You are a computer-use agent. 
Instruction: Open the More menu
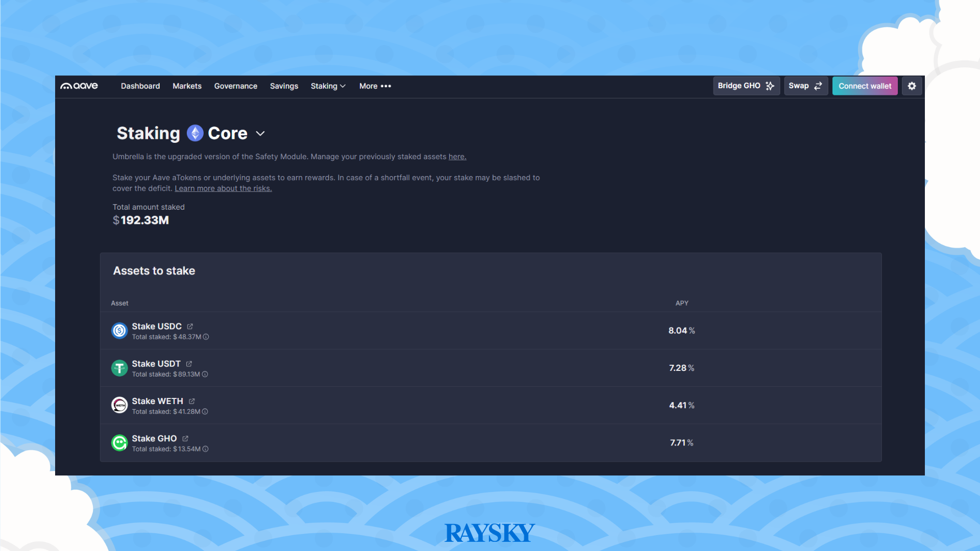[x=375, y=86]
